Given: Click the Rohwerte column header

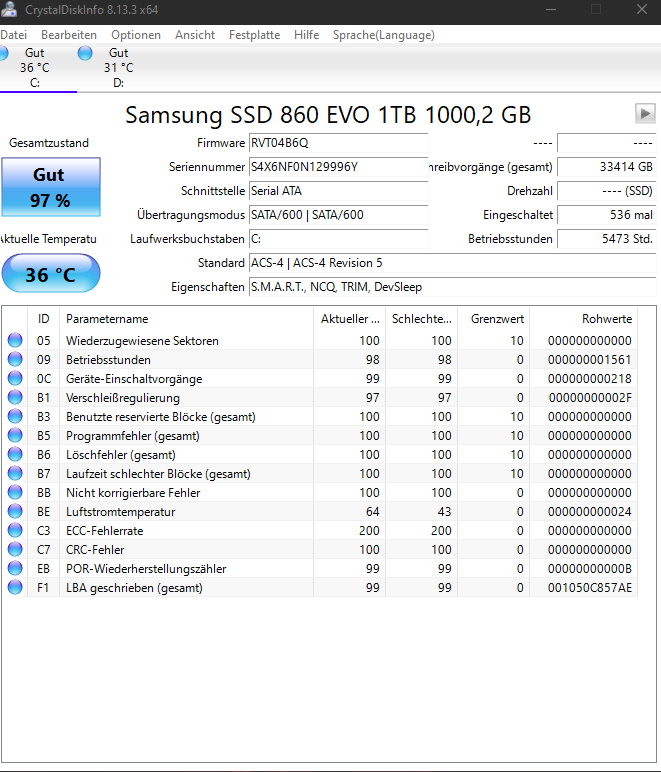Looking at the screenshot, I should click(x=584, y=319).
